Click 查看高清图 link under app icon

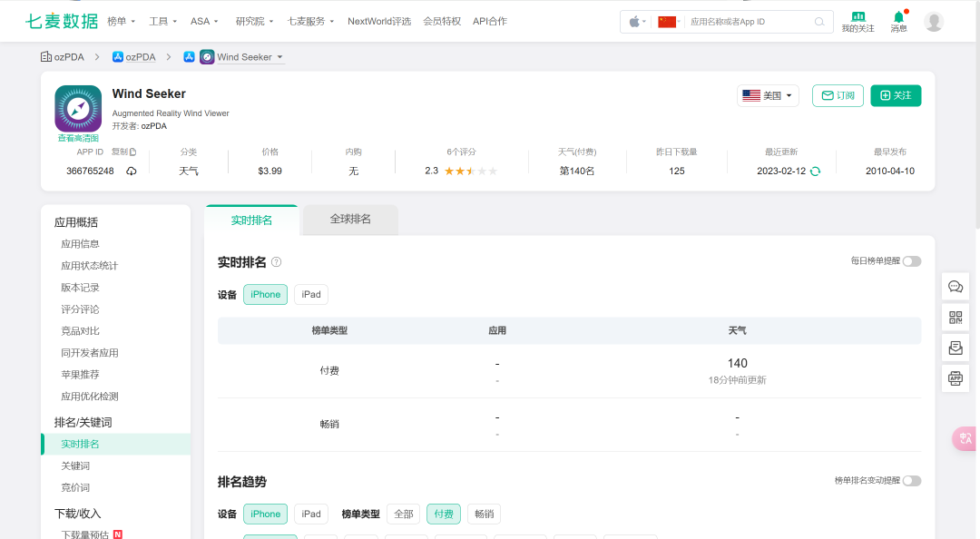point(78,138)
